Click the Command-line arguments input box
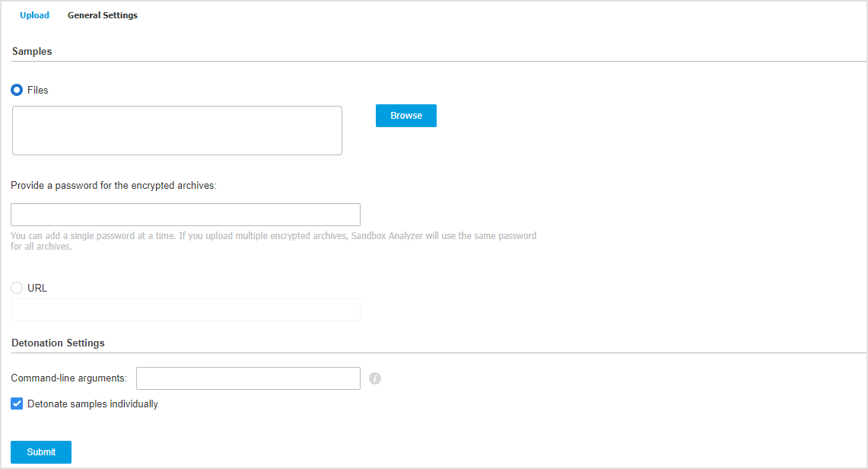The image size is (868, 469). coord(248,378)
